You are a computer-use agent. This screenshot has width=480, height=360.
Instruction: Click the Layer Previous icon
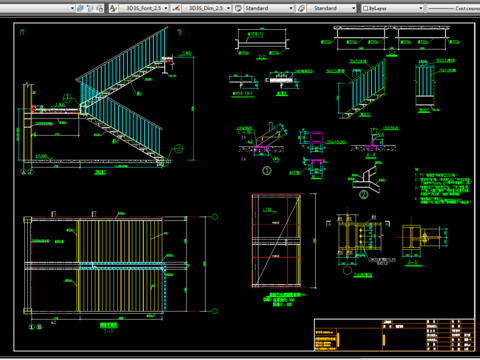coord(90,8)
